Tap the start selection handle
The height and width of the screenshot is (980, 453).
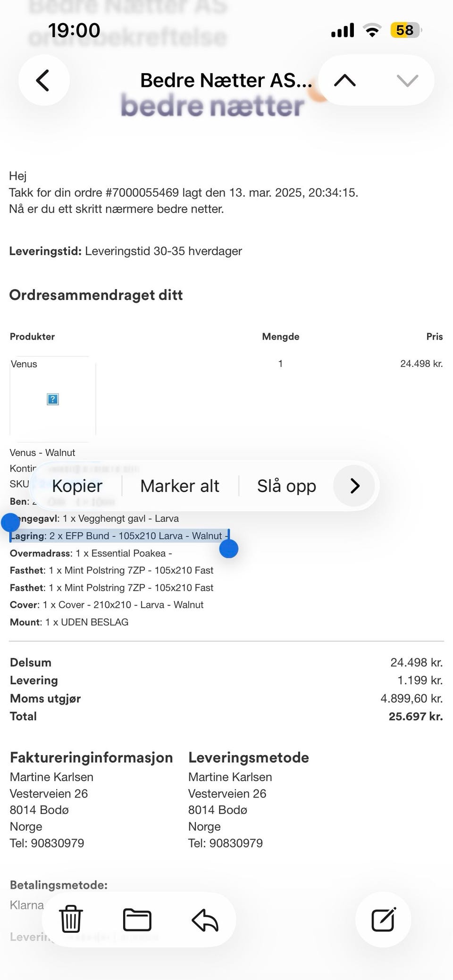click(10, 523)
